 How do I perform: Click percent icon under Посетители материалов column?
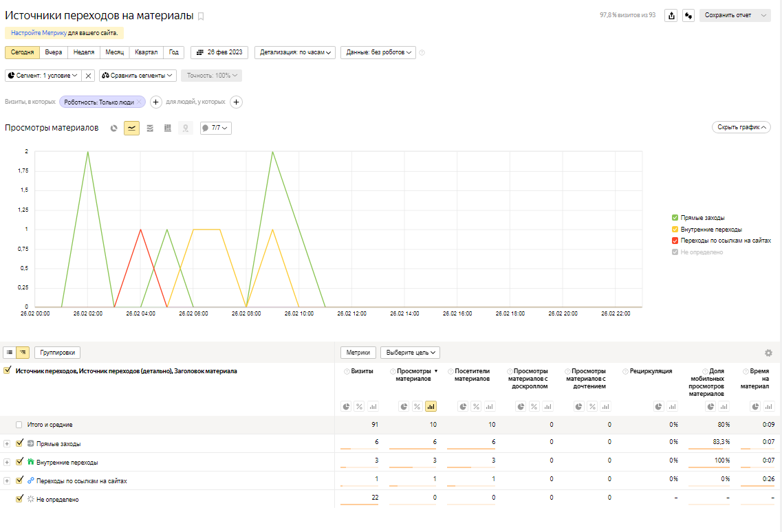tap(476, 407)
